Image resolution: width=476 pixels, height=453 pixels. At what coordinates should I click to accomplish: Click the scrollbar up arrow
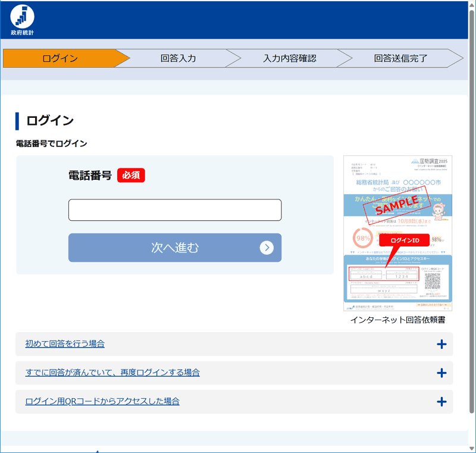coord(472,4)
